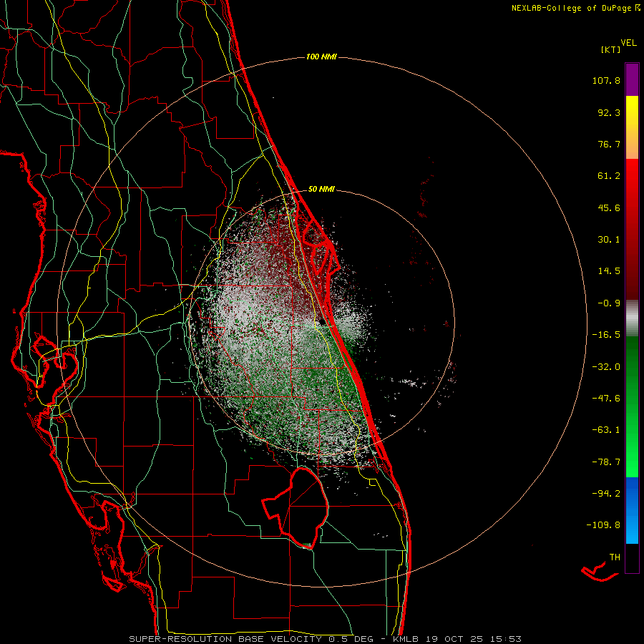Pick the gray near-zero segment of the color bar
644x644 pixels.
point(632,318)
